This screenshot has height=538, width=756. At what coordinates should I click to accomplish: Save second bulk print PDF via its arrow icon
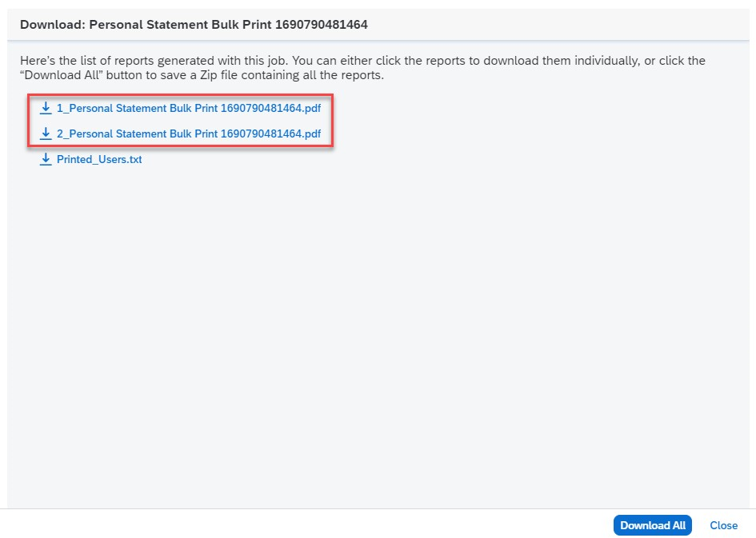click(46, 134)
